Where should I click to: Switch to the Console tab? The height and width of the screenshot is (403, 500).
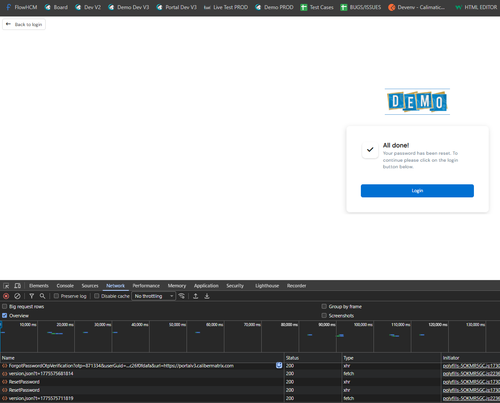(x=65, y=286)
